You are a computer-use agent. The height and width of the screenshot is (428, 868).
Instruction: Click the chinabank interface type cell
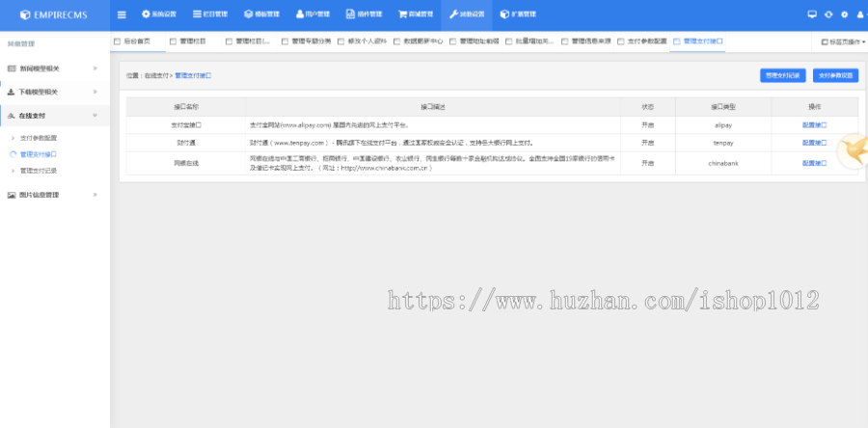[x=723, y=163]
